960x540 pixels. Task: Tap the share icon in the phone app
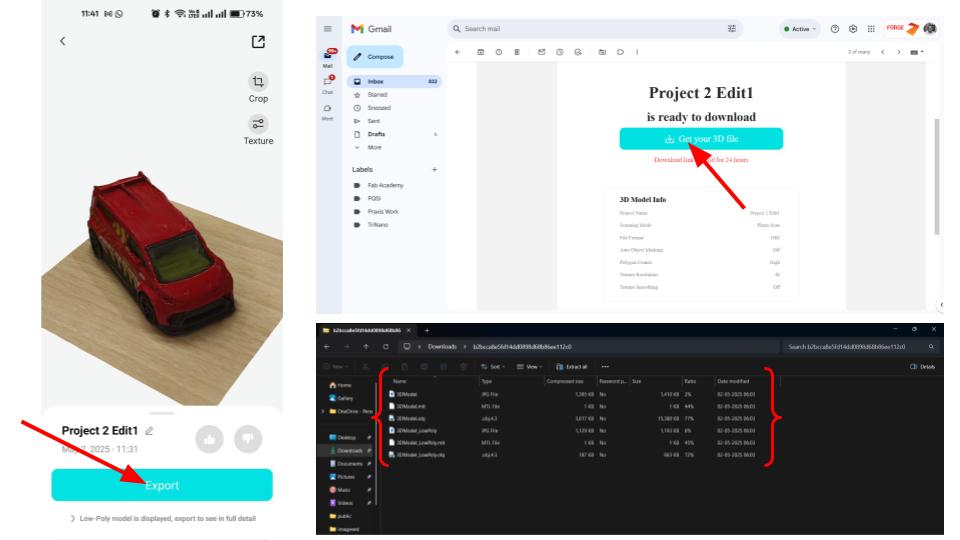pos(258,42)
